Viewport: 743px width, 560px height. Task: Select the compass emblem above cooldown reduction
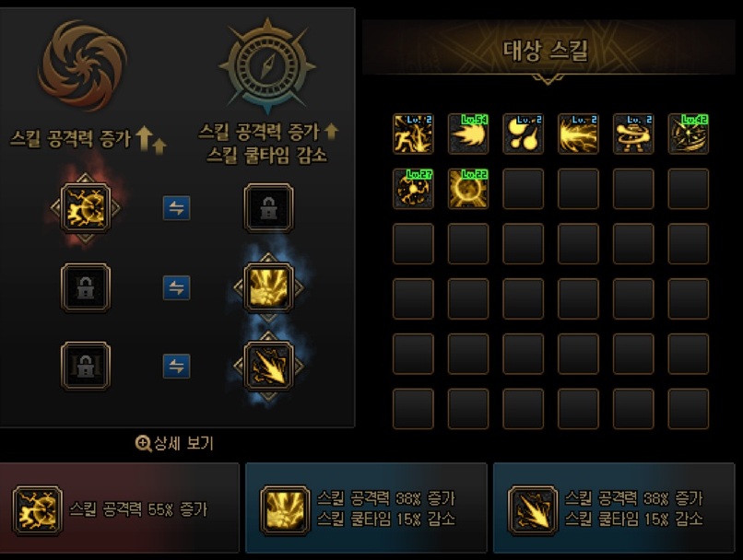pyautogui.click(x=267, y=65)
